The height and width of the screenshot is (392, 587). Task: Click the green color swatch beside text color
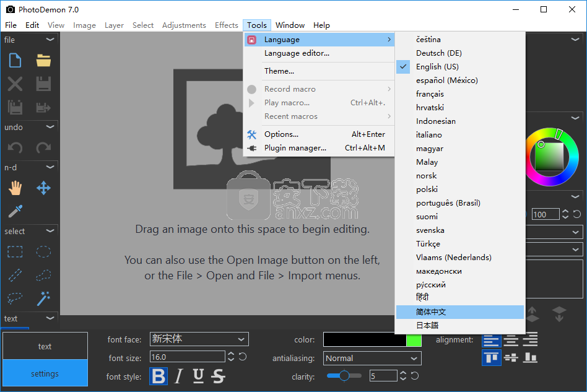(414, 339)
